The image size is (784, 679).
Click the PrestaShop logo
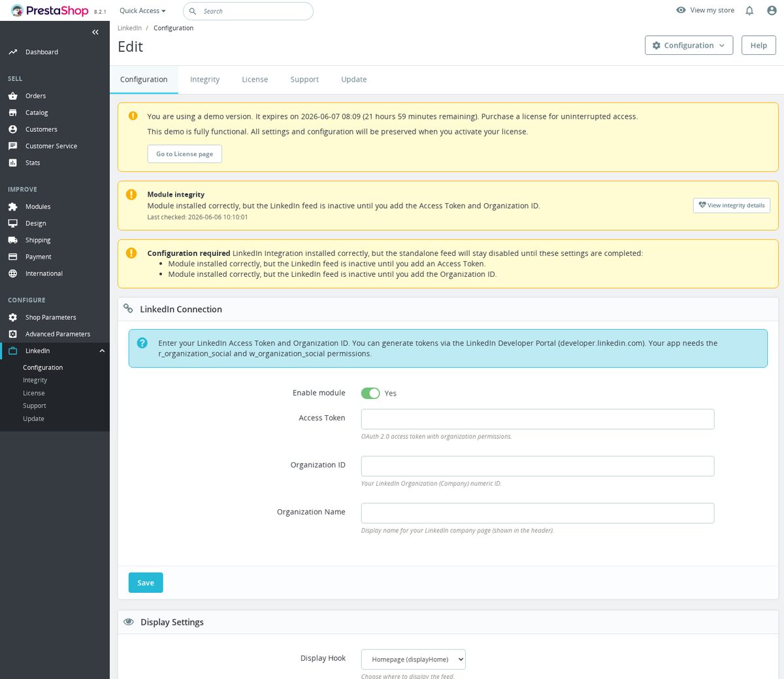(50, 10)
